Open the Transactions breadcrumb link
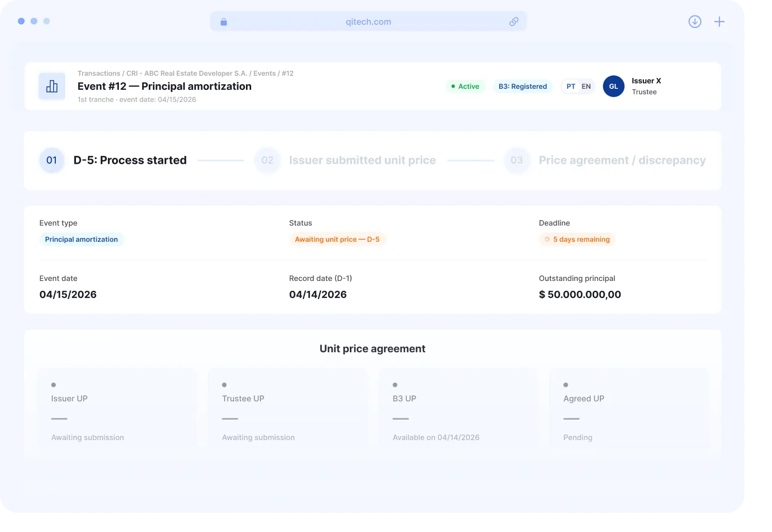The image size is (772, 532). click(x=99, y=73)
